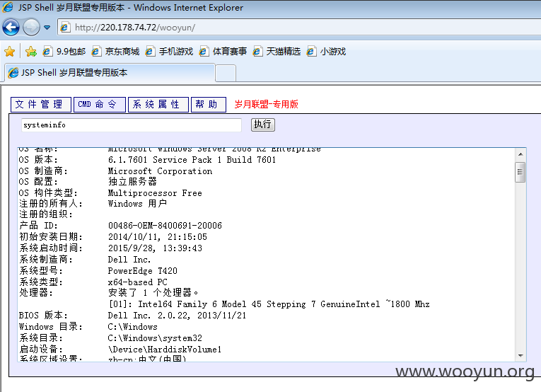Click the text 'Dell Inc. 2.0.22, 2013/11/21'
This screenshot has height=392, width=541.
click(x=177, y=316)
